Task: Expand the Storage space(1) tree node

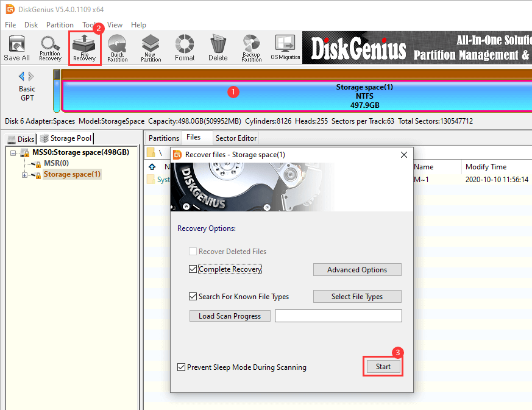Action: click(25, 175)
